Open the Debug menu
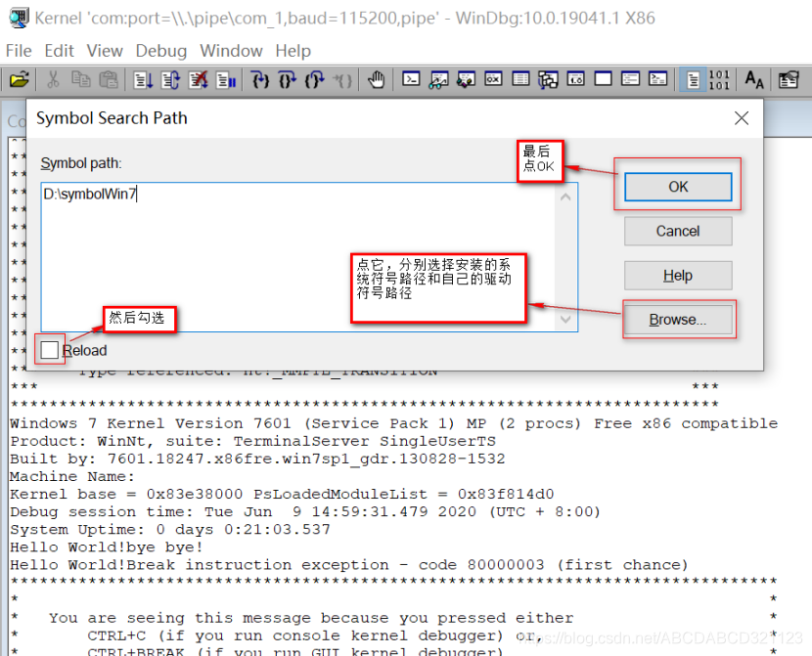Screen dimensions: 812x656 point(161,51)
